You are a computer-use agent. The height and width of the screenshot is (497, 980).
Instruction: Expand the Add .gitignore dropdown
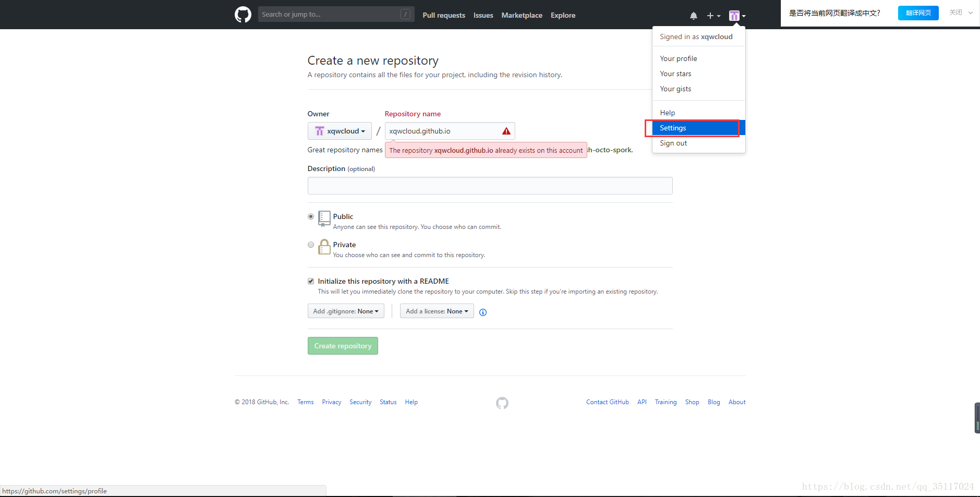346,311
